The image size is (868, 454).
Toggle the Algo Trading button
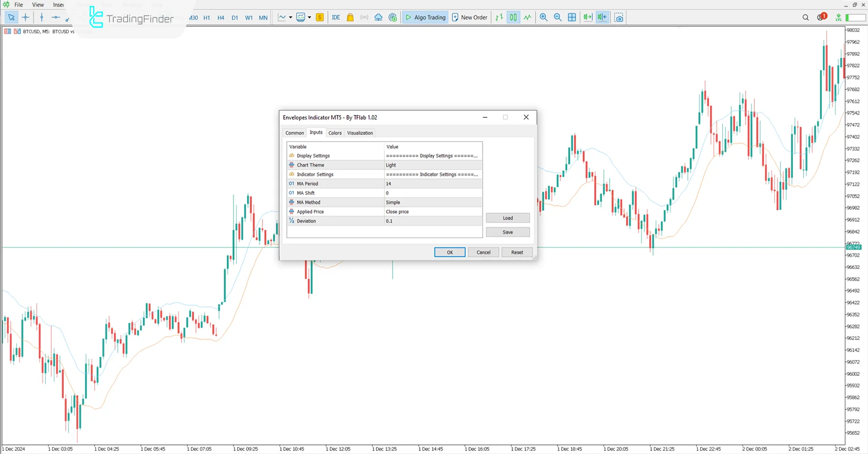point(425,18)
